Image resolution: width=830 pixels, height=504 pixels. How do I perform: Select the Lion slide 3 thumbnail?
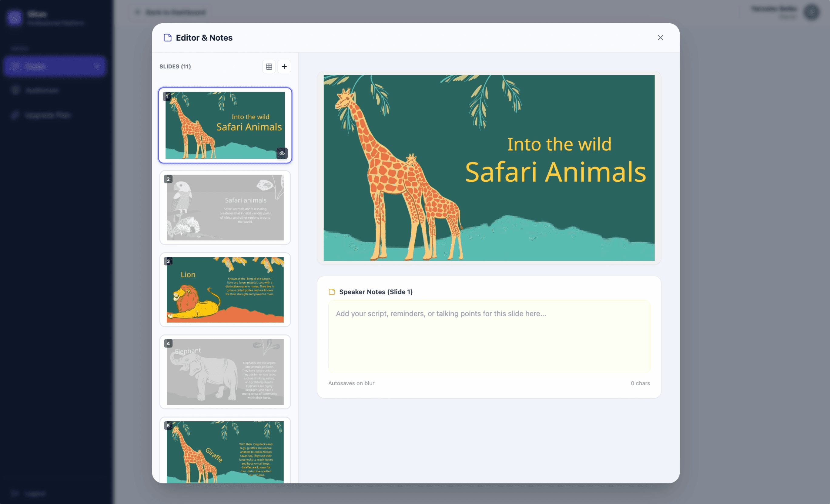(x=225, y=290)
